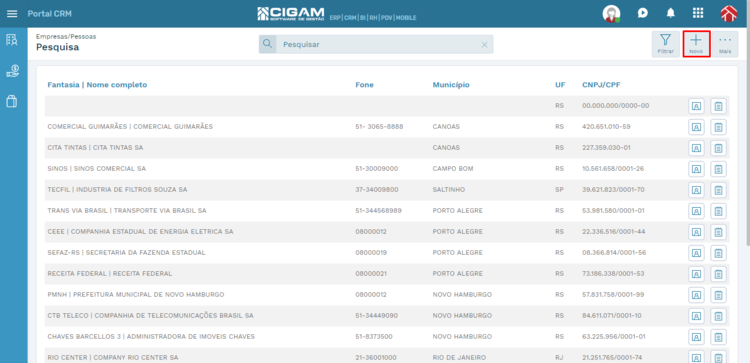
Task: Select COMERCIAL GUIMARÃES company name
Action: (x=130, y=127)
